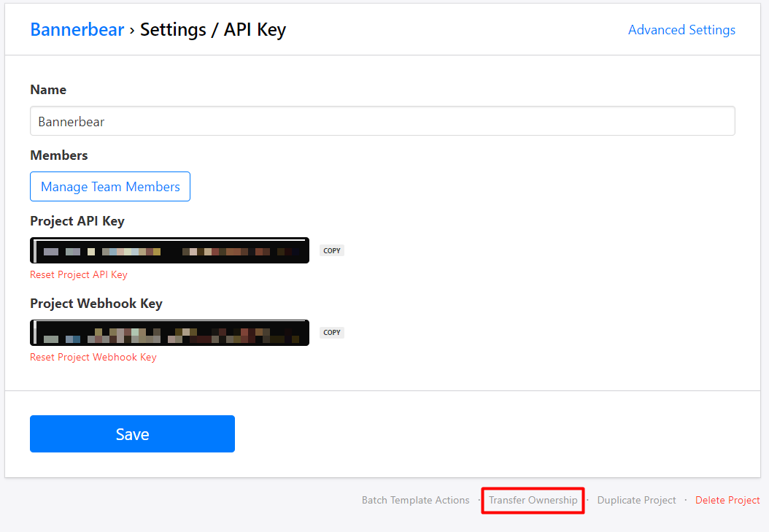
Task: Click the Manage Team Members button
Action: [110, 187]
